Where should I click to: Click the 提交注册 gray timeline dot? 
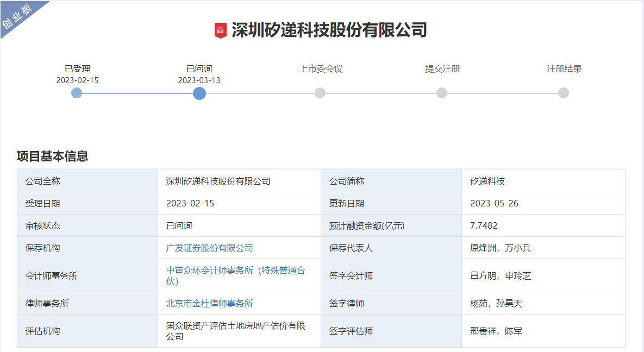point(441,93)
